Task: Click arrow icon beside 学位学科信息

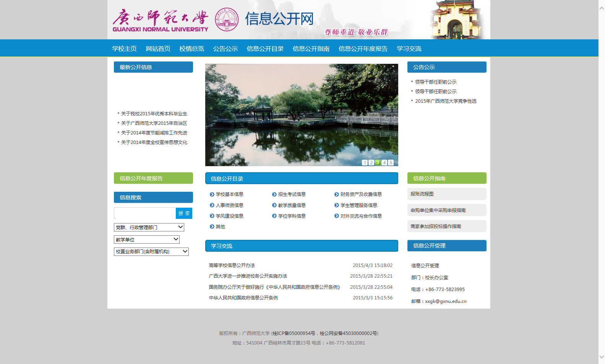Action: [274, 216]
